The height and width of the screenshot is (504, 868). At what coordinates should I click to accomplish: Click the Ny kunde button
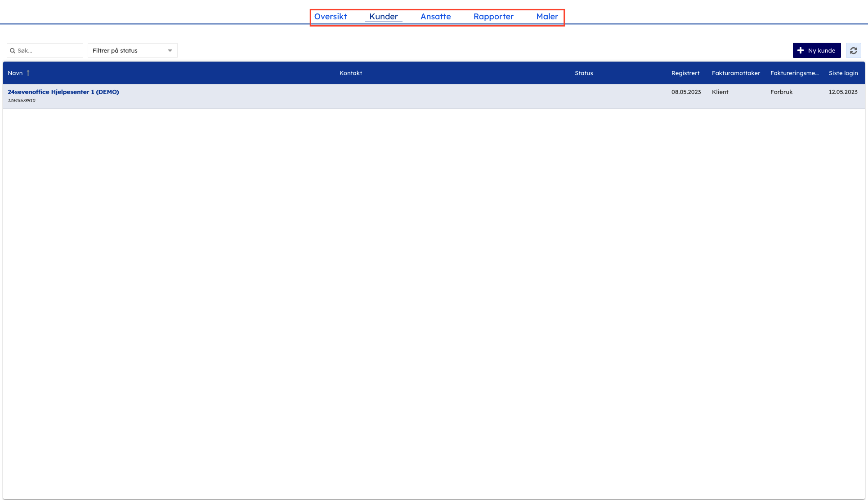pyautogui.click(x=816, y=50)
